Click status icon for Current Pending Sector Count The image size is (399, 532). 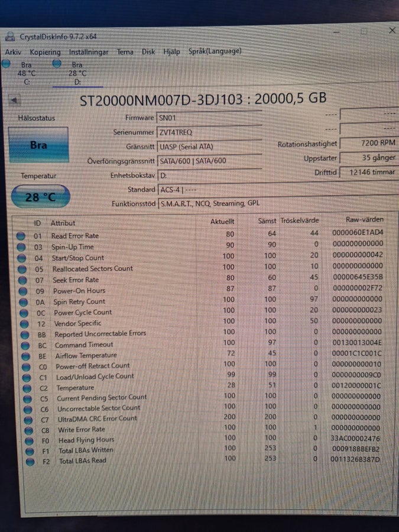click(x=27, y=399)
